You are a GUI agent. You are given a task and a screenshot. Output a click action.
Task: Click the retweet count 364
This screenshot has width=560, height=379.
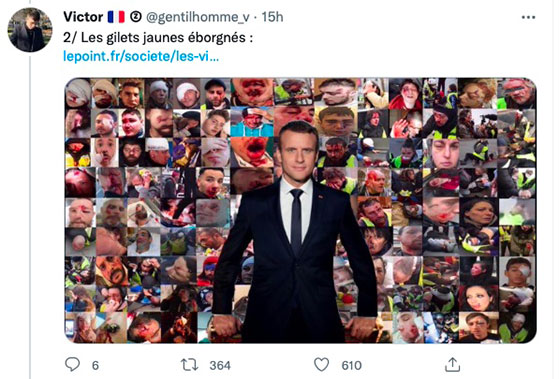click(x=220, y=365)
